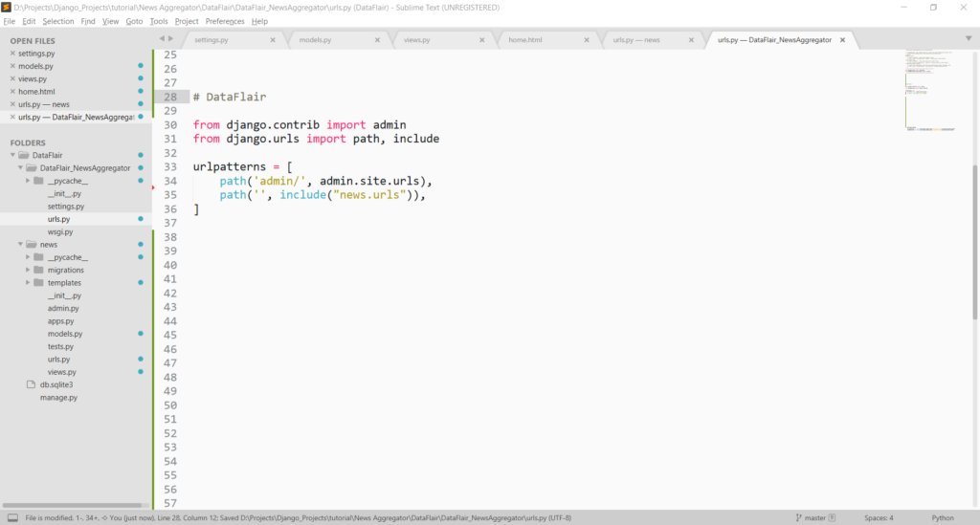Open manage.py from the sidebar
The width and height of the screenshot is (980, 525).
tap(58, 397)
